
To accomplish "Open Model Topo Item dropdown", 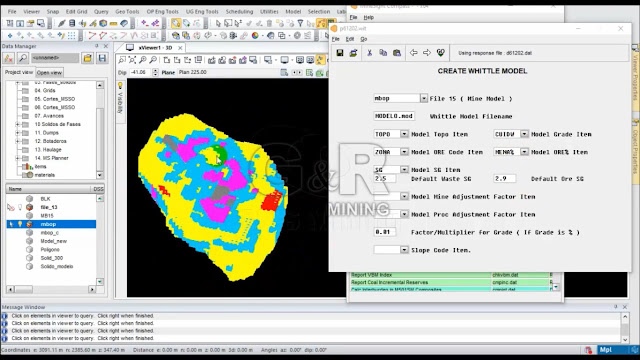I will [x=404, y=134].
